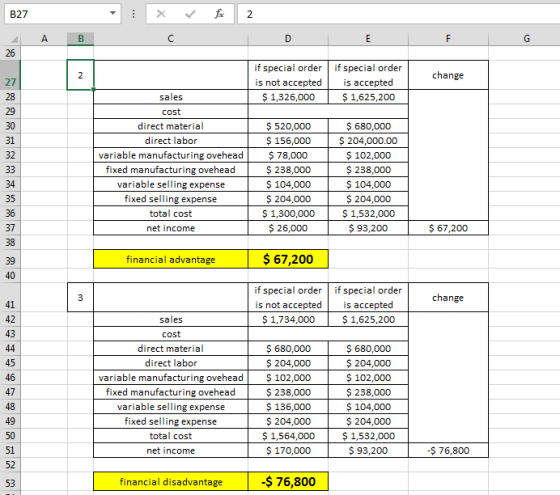Viewport: 560px width, 495px height.
Task: Click the formula bar resize dots handle
Action: (x=133, y=14)
